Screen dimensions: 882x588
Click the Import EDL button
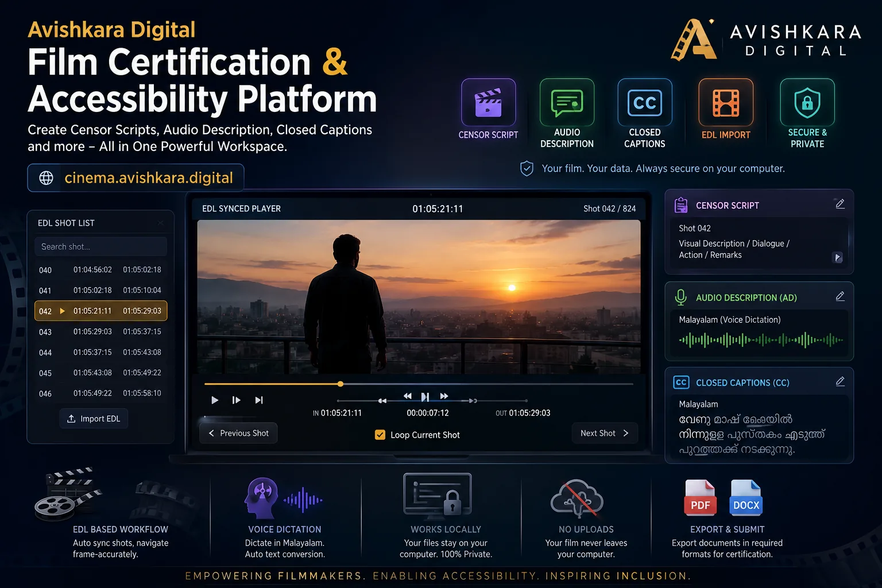tap(94, 419)
